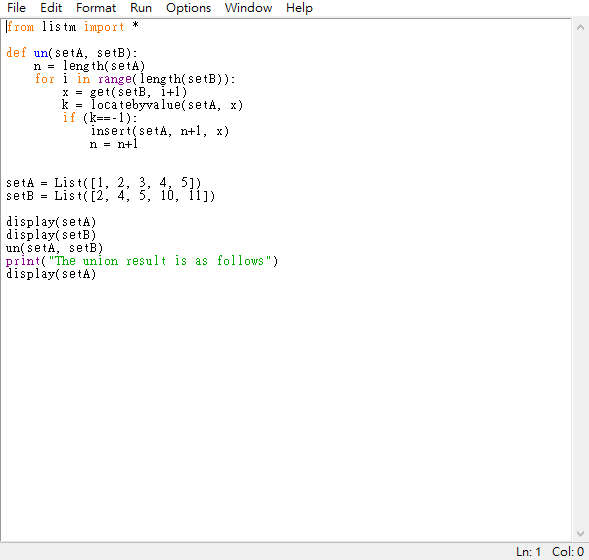Click the 'insert(setA, n+1, x)' line
The image size is (589, 560).
[x=159, y=131]
